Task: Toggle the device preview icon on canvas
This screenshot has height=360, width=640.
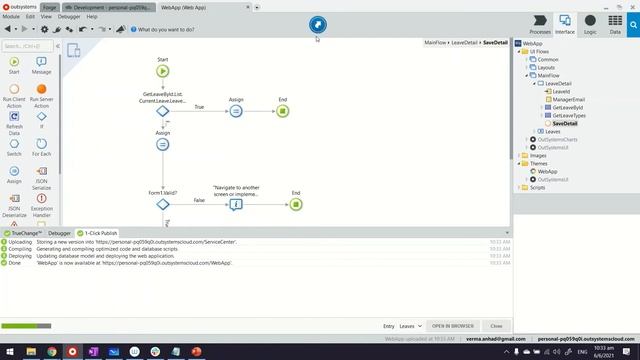Action: [x=73, y=50]
